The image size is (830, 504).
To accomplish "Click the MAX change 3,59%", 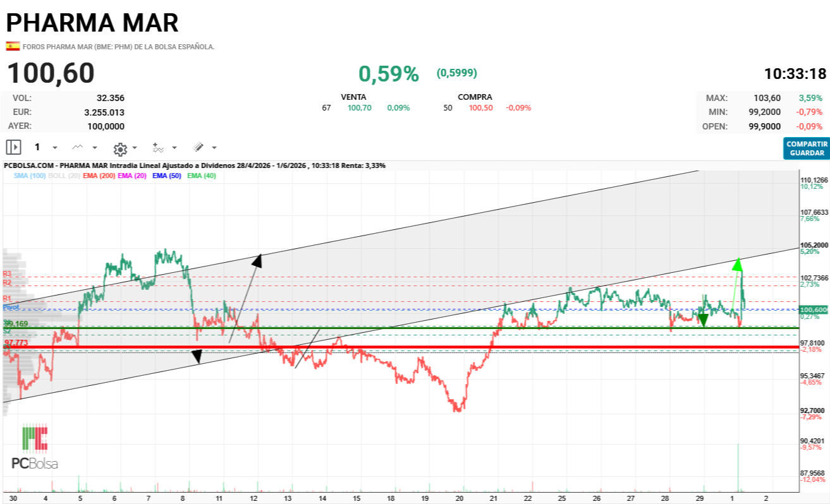I will click(x=810, y=98).
